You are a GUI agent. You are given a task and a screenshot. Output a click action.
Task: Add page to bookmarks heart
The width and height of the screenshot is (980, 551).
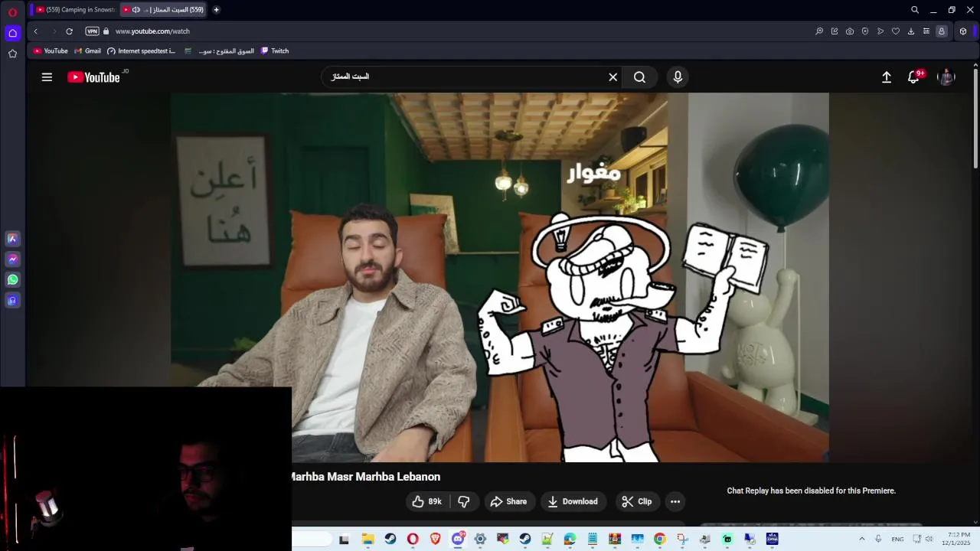896,31
